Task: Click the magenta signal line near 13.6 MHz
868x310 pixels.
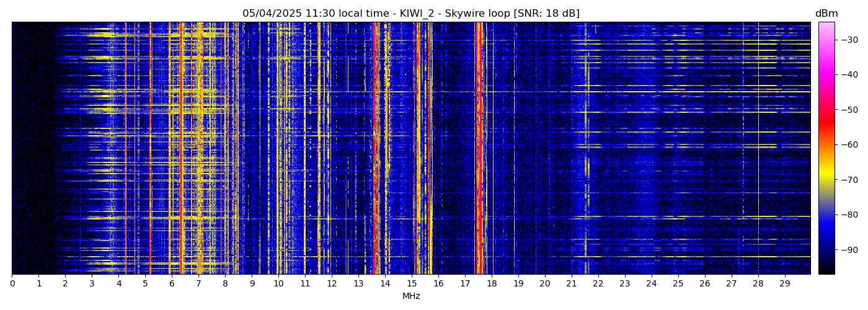Action: tap(375, 149)
